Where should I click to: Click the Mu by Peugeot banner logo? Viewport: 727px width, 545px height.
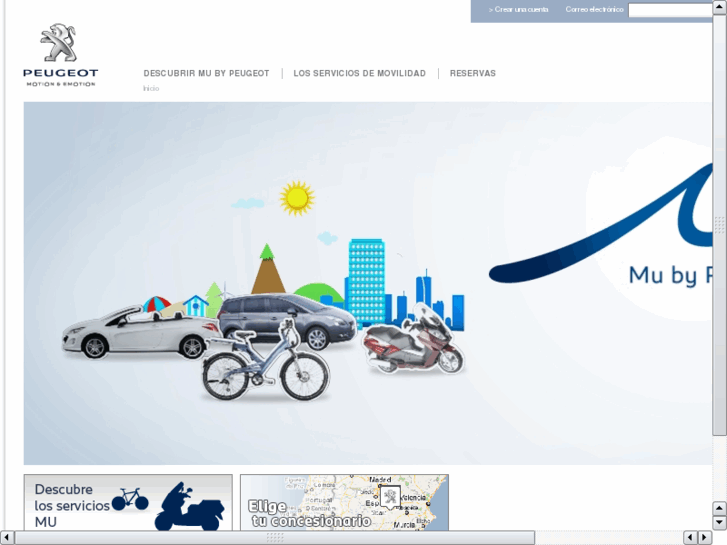click(601, 225)
